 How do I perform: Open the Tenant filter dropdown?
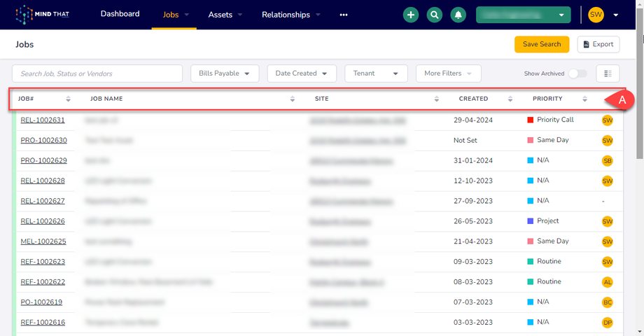376,73
